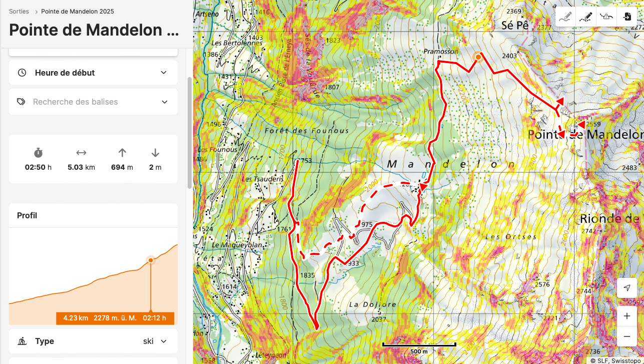Activate the route danger spot warning tool
The height and width of the screenshot is (364, 644).
(606, 17)
